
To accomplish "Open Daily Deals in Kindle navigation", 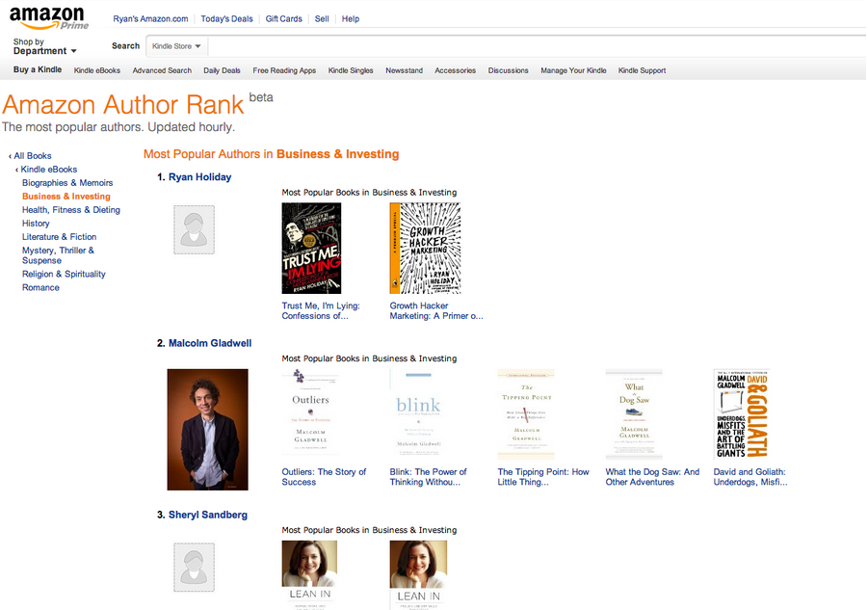I will [222, 70].
